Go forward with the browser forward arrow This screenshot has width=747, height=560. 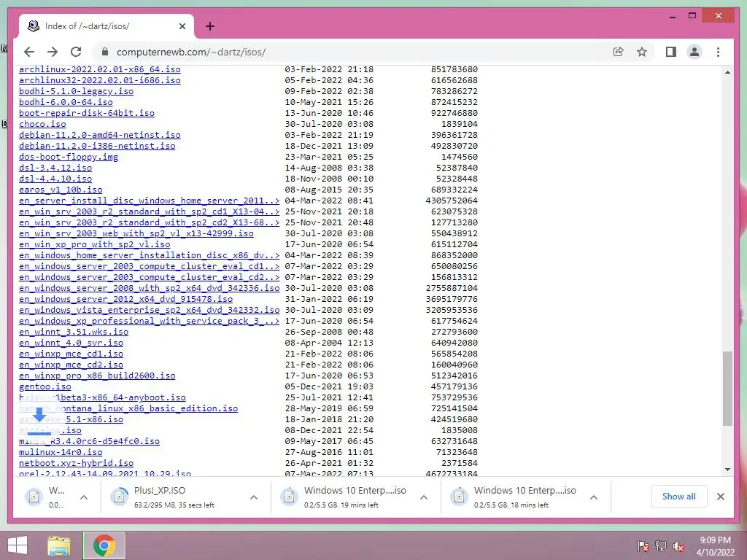tap(53, 52)
